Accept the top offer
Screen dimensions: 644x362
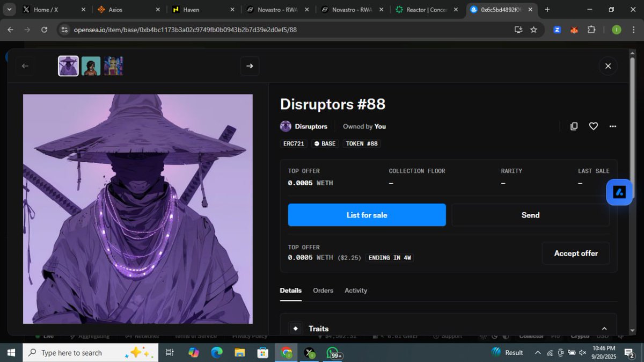point(575,253)
